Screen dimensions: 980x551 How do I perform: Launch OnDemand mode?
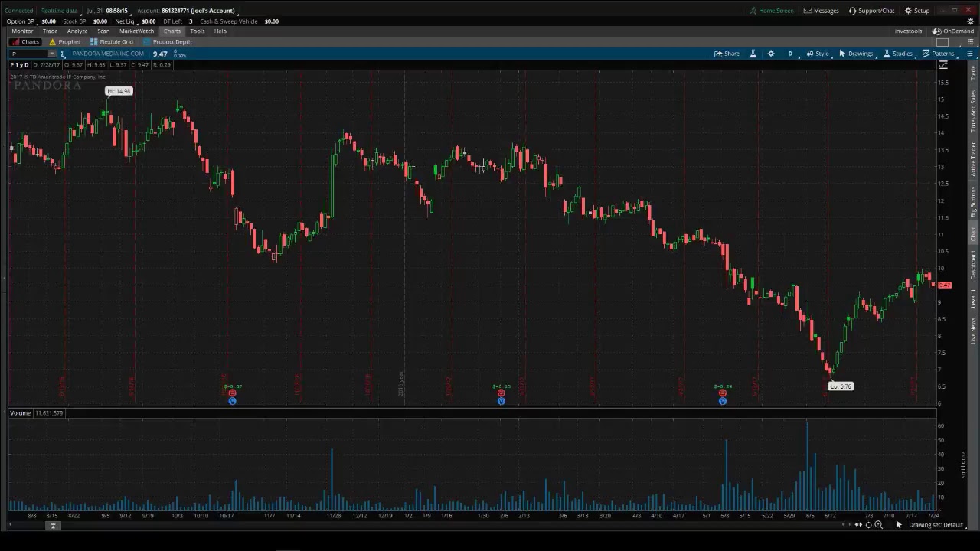click(953, 31)
